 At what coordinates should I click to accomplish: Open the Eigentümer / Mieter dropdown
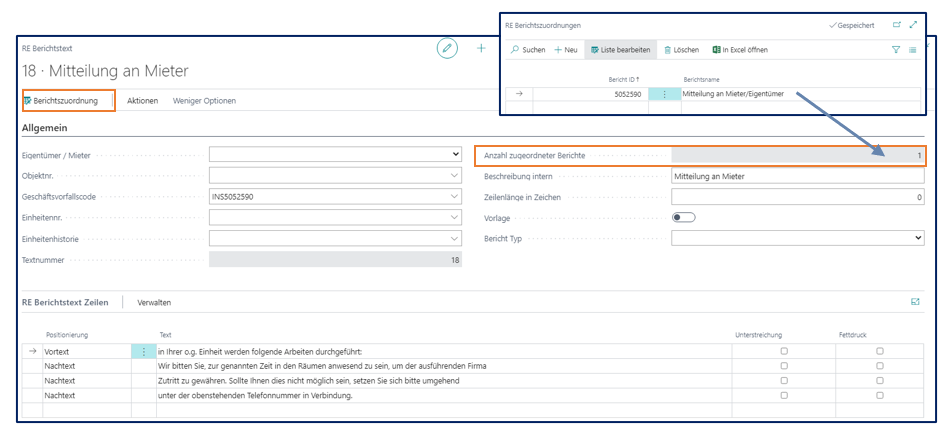456,154
